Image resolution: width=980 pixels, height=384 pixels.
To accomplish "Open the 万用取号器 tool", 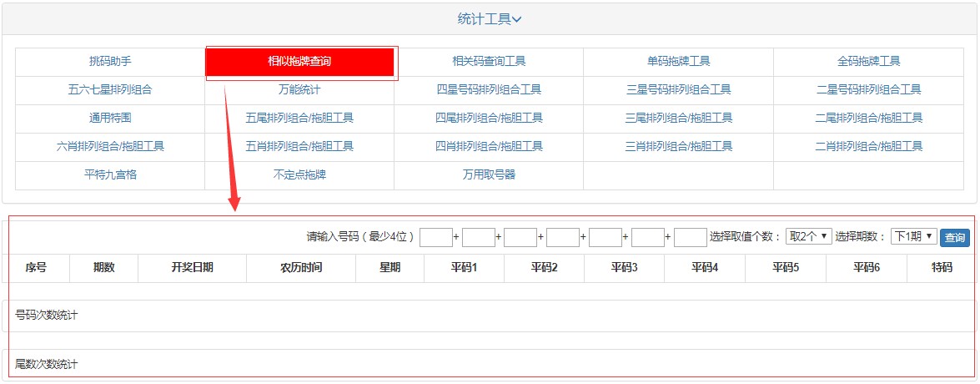I will click(489, 174).
